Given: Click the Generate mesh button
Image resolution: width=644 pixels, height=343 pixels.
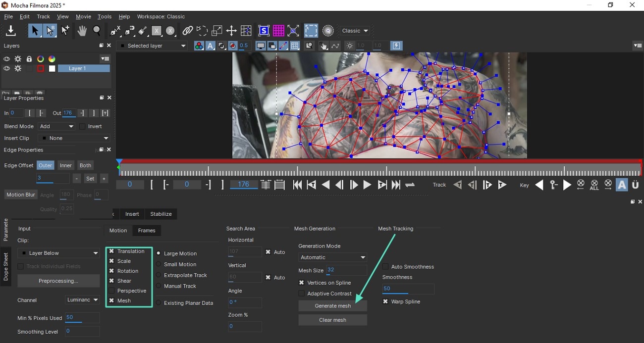Looking at the screenshot, I should 333,306.
